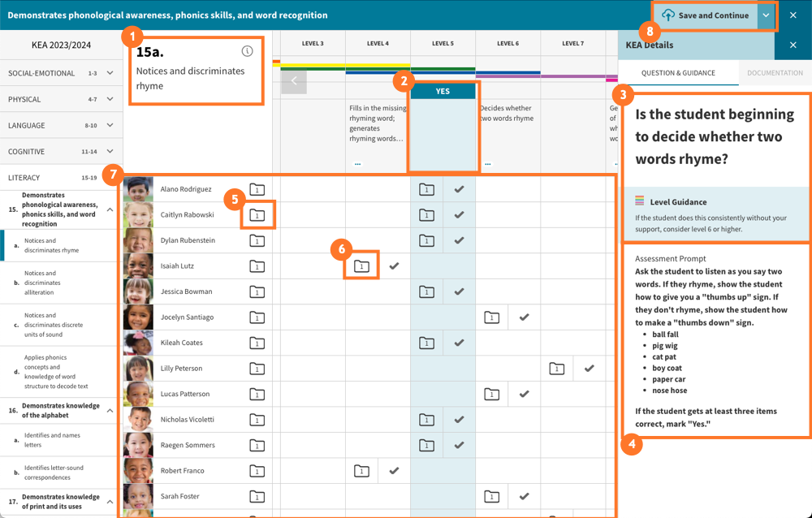Toggle Alano Rodriguez's Level 5 checkmark
Image resolution: width=812 pixels, height=518 pixels.
[x=459, y=189]
